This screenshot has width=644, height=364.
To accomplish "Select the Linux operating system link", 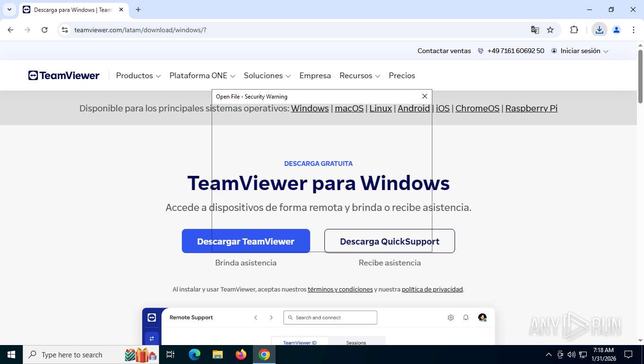I will pyautogui.click(x=381, y=108).
